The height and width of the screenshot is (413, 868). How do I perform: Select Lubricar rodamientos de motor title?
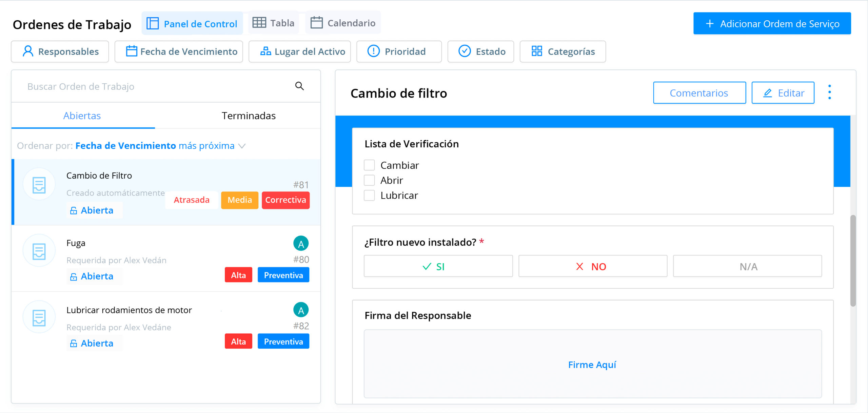[x=129, y=310]
